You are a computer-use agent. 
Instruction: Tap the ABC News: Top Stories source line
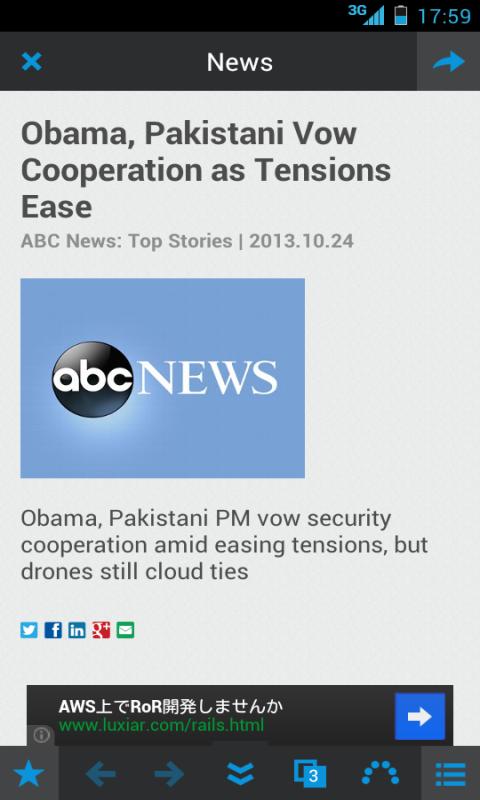(127, 241)
